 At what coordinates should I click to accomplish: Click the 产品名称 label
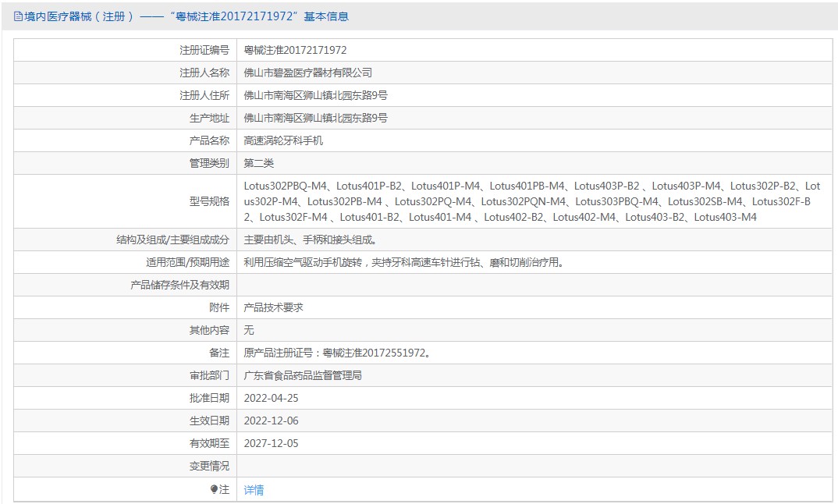click(x=209, y=140)
